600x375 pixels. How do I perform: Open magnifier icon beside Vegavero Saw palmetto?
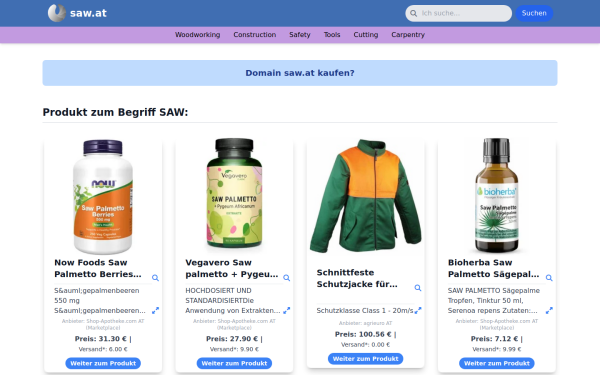pos(287,278)
